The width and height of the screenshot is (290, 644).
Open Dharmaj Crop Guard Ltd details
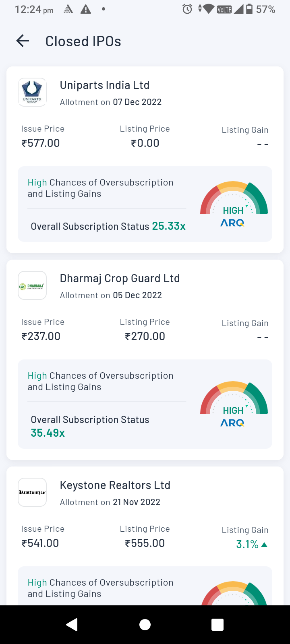[x=120, y=279]
